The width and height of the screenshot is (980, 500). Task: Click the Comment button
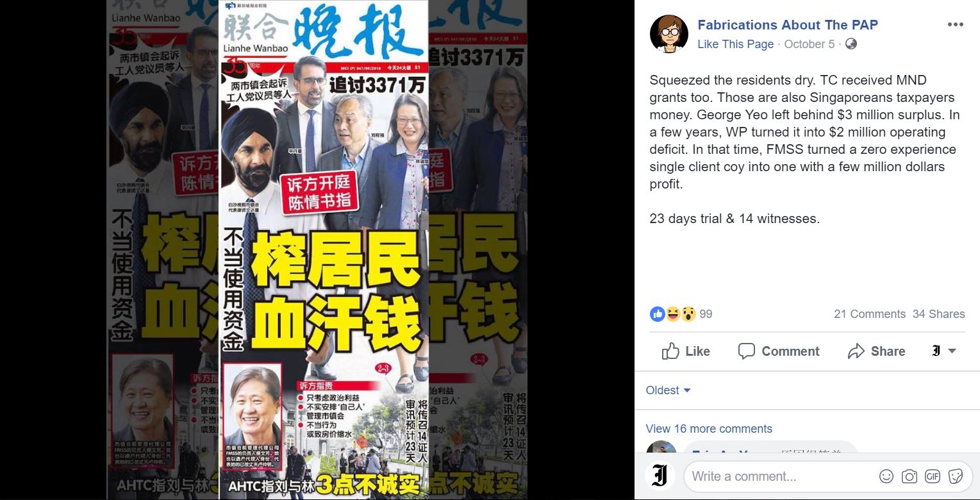tap(779, 351)
